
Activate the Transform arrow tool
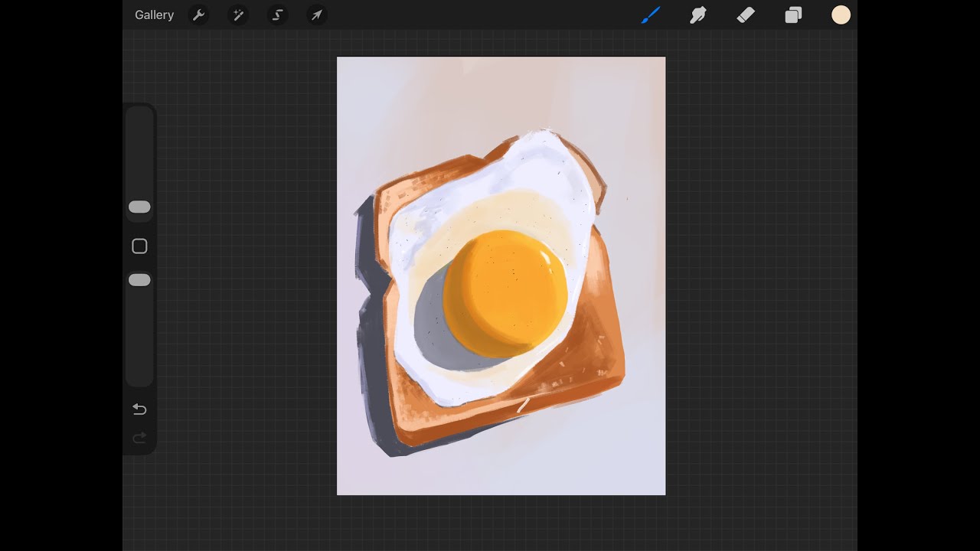point(316,15)
